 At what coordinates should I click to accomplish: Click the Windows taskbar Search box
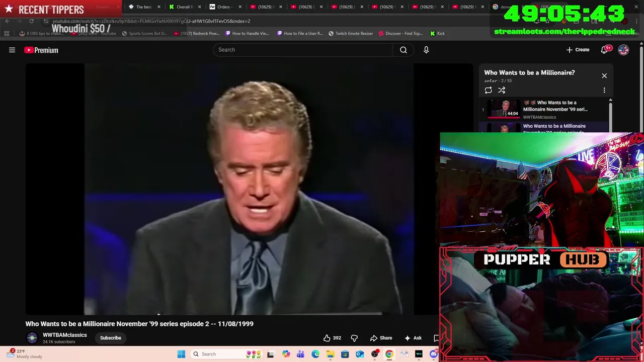[226, 354]
